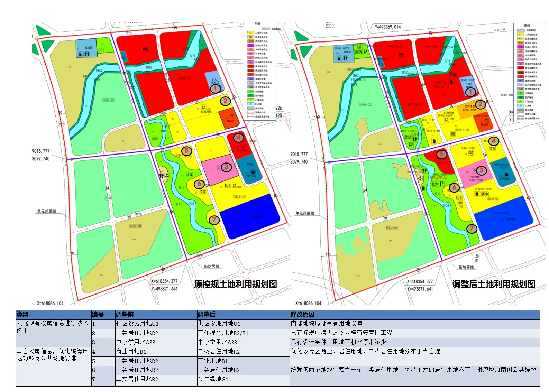This screenshot has width=549, height=392.
Task: Click the red B1 商业设施用地 swatch in original plan legend
Action: coord(251,66)
